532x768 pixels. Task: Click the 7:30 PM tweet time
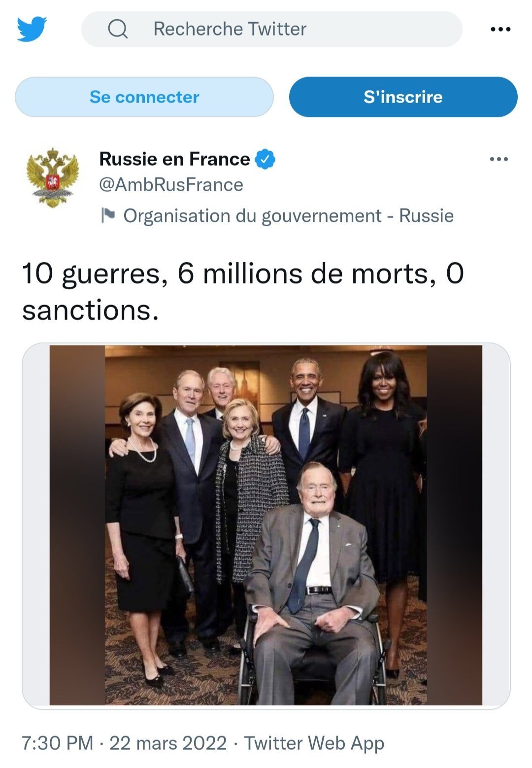point(57,743)
